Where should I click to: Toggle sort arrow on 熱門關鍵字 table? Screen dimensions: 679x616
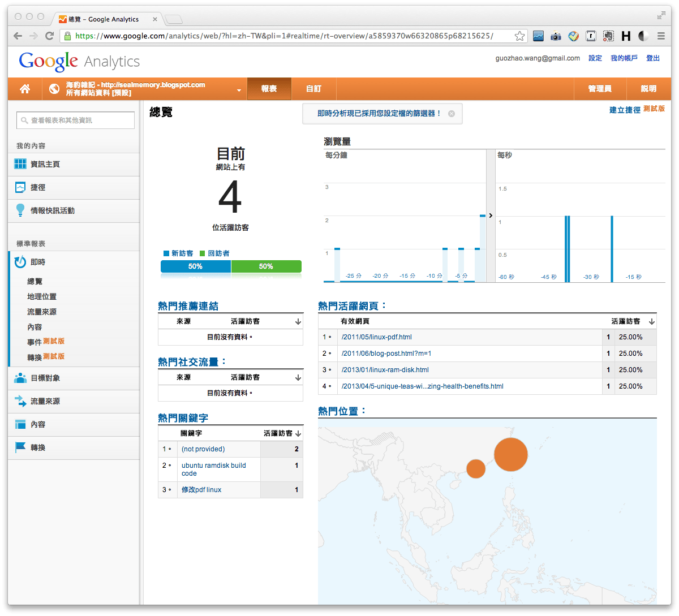(298, 433)
